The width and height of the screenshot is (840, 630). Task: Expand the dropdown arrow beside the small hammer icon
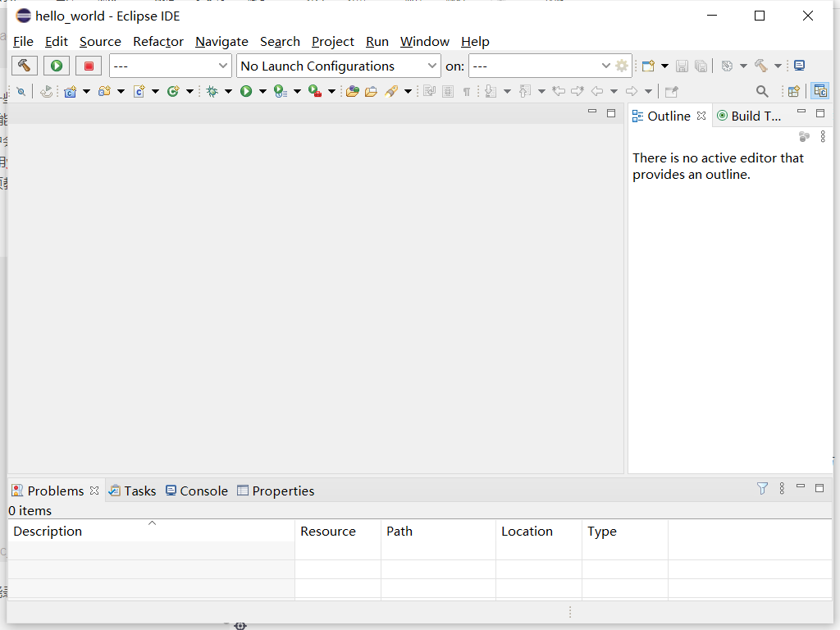pos(778,66)
